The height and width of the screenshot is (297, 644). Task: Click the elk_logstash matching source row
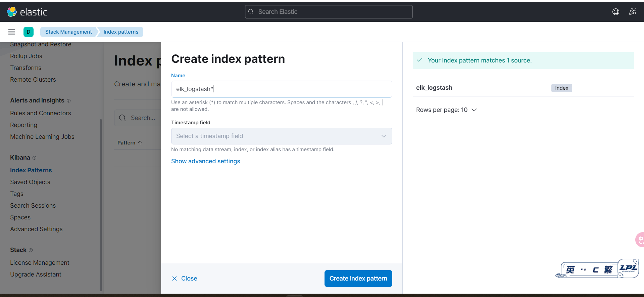524,88
